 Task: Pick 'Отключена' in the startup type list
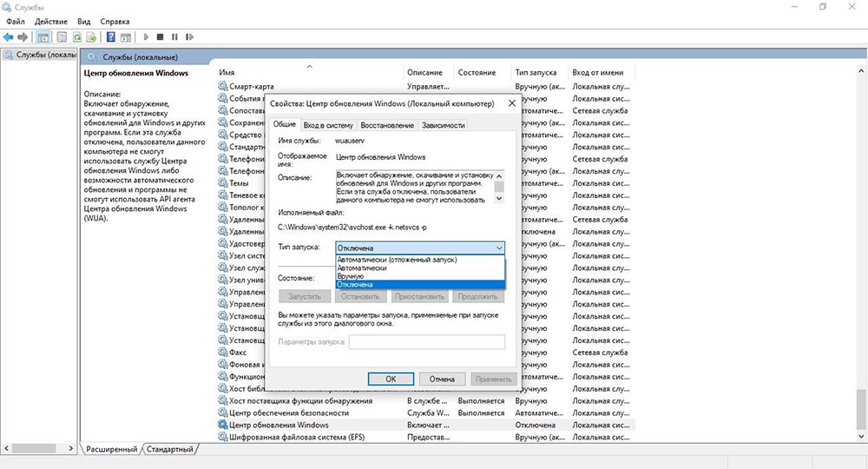357,285
